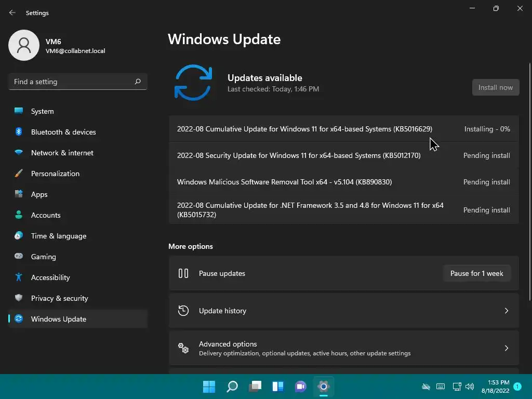Click the KB5016629 cumulative update entry
Viewport: 532px width, 399px height.
[x=344, y=129]
